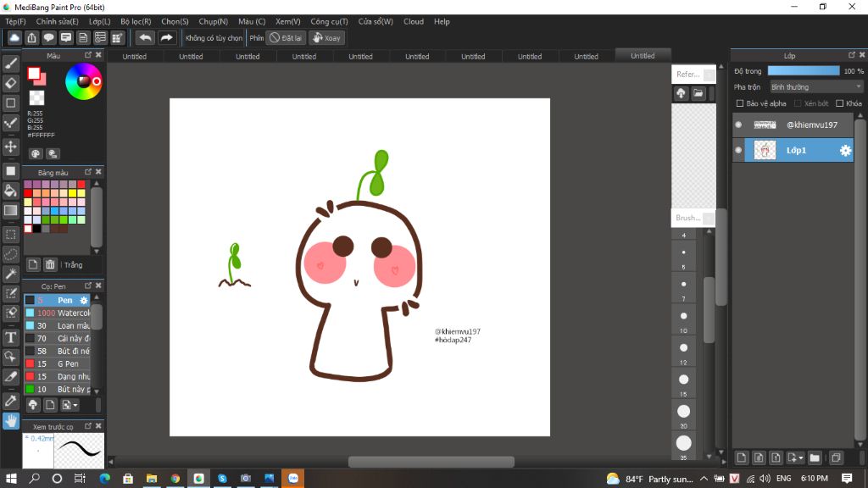868x488 pixels.
Task: Duplicate the layer with the copy icon
Action: [836, 457]
